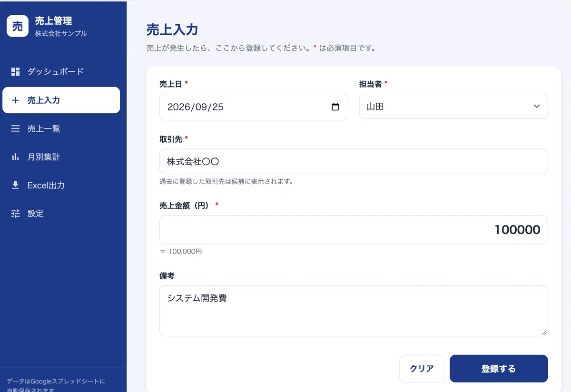Screen dimensions: 571x392
Task: Open the calendar picker icon in 売上日
Action: 335,107
